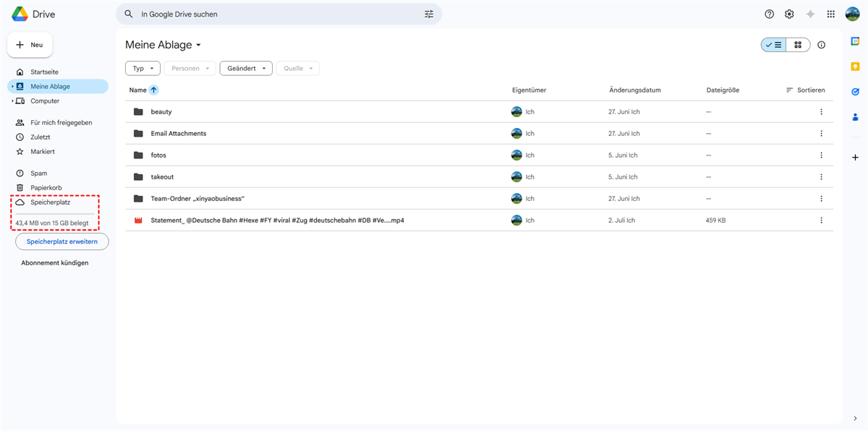Select the fotos folder name
This screenshot has height=431, width=868.
158,155
